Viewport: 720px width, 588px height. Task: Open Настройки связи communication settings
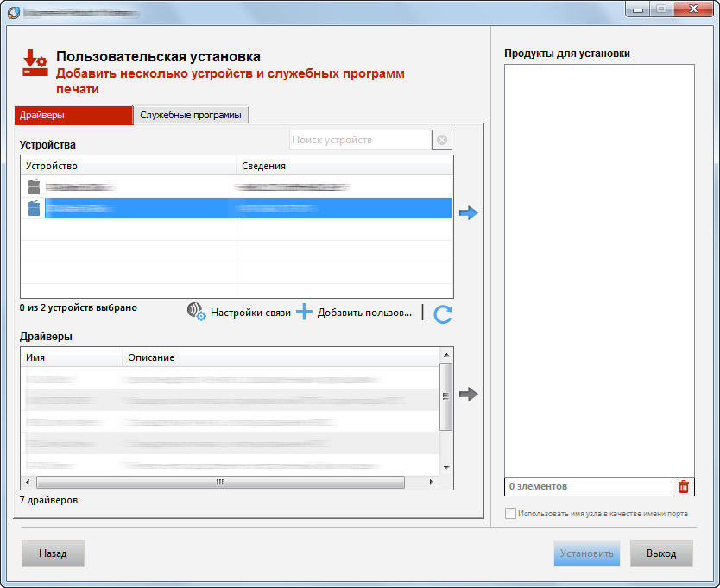[250, 313]
